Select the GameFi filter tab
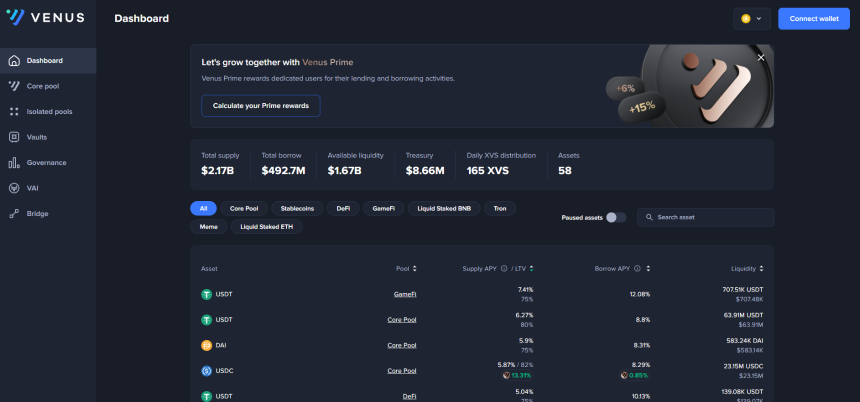860x402 pixels. [383, 208]
